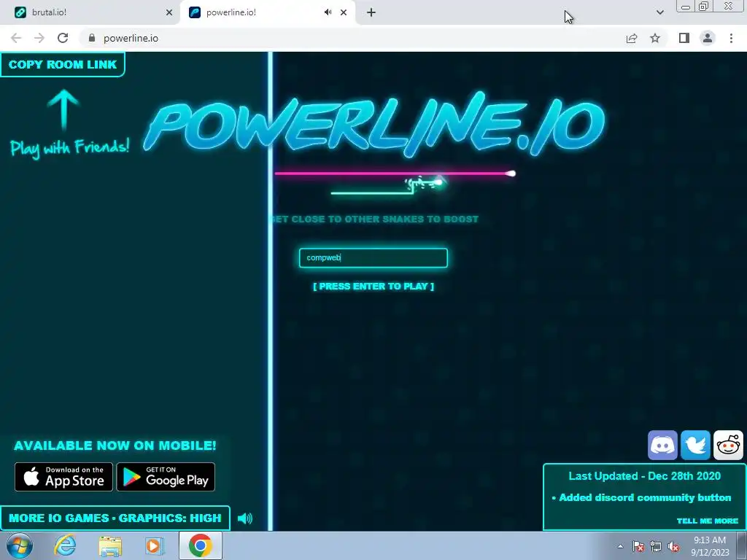Open volume tray icon
This screenshot has height=560, width=747.
(x=673, y=546)
